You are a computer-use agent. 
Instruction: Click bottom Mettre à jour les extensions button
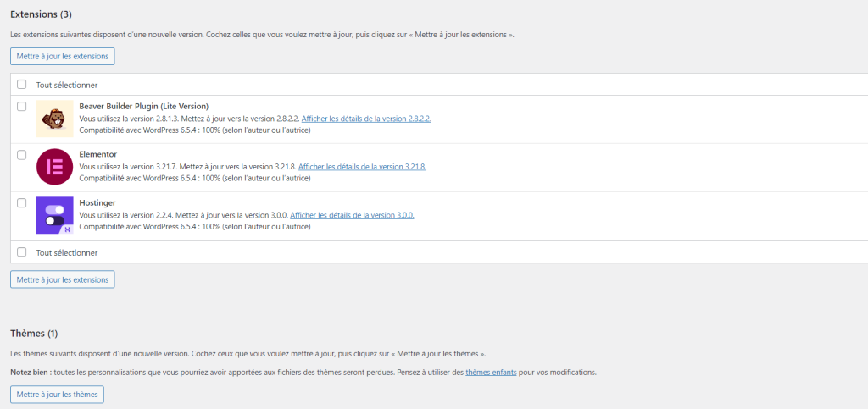tap(63, 279)
